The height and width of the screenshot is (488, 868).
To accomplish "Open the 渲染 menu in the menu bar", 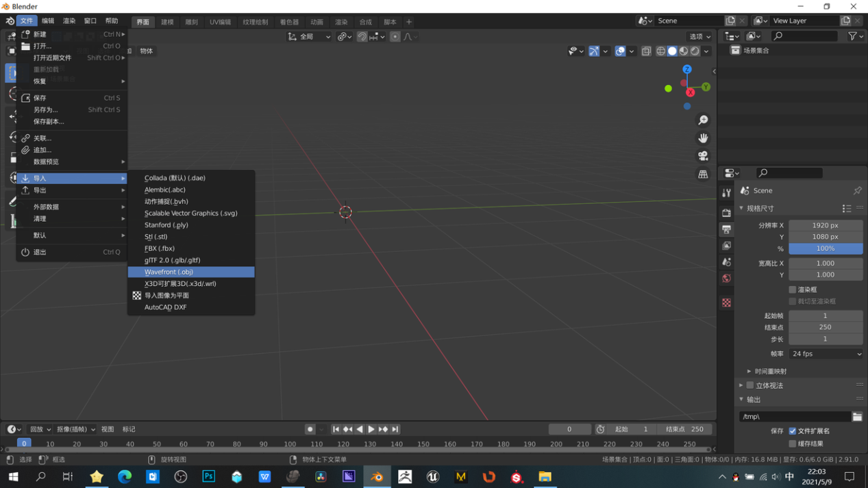I will (68, 21).
